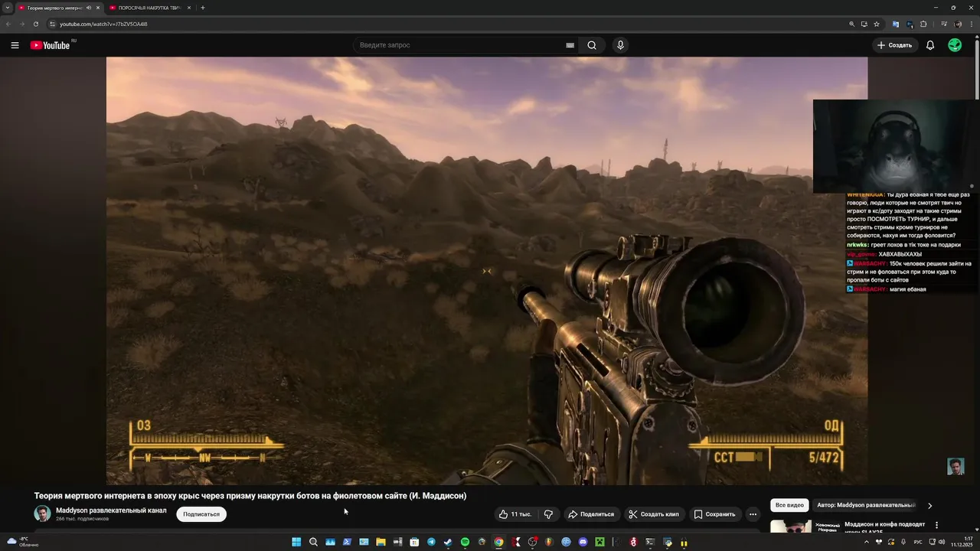Click "Создать клип" button
This screenshot has width=980, height=551.
click(654, 514)
